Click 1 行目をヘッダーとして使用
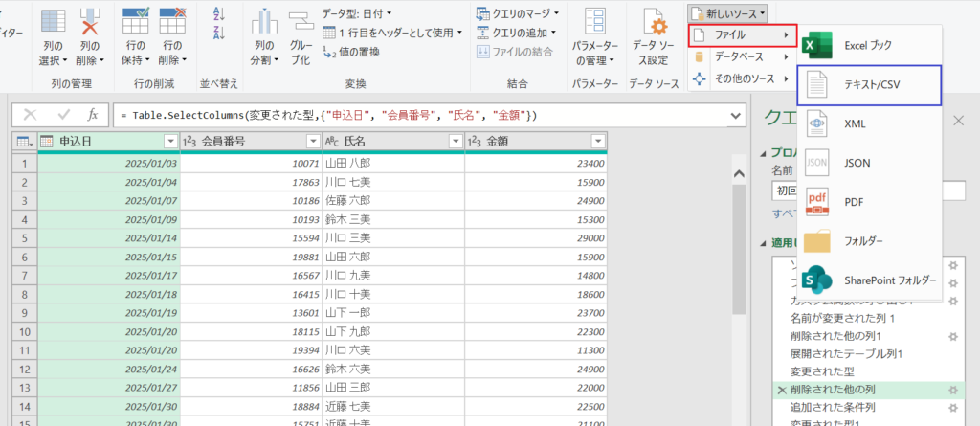 click(391, 33)
